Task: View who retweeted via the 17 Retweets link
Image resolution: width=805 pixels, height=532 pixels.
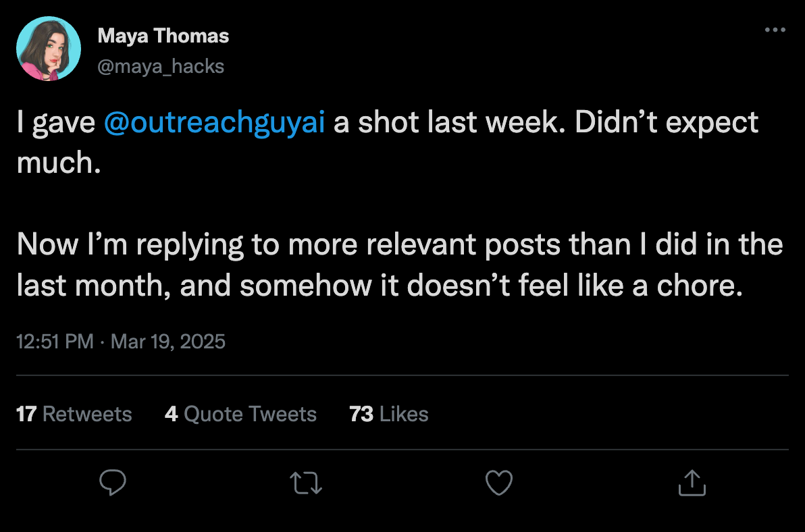Action: click(74, 414)
